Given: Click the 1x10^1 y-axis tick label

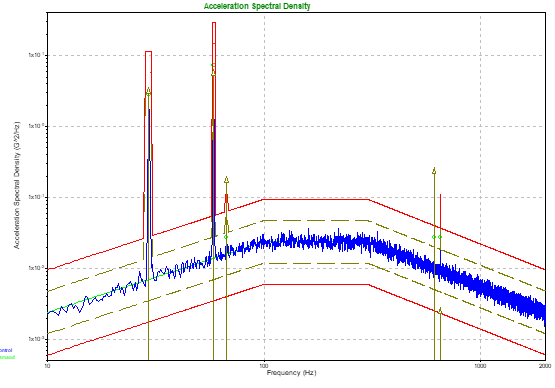Looking at the screenshot, I should 36,55.
